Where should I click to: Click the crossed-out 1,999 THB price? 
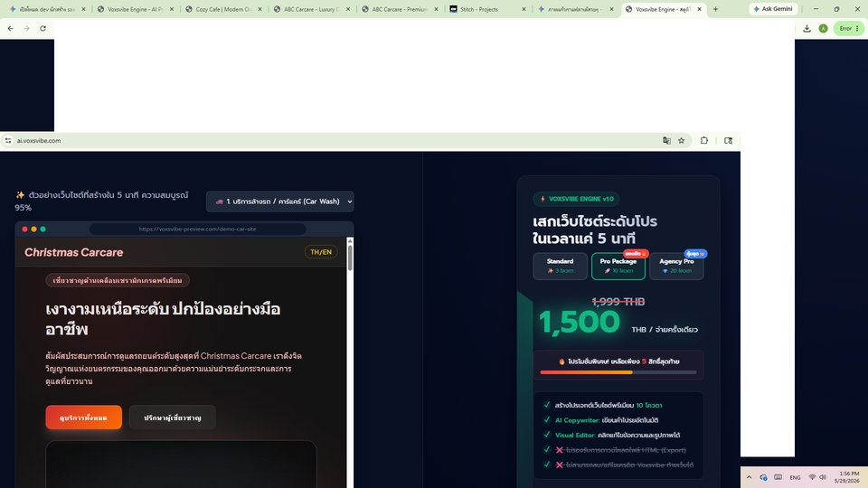tap(618, 302)
